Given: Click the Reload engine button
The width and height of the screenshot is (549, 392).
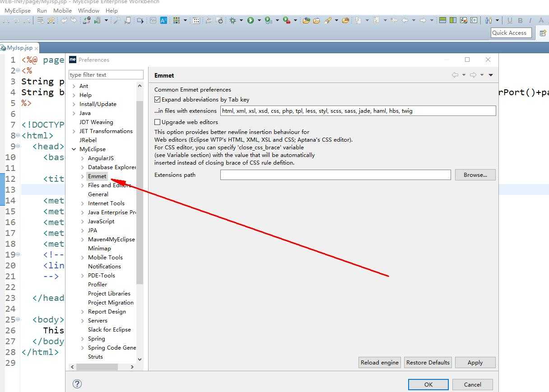Looking at the screenshot, I should click(380, 362).
